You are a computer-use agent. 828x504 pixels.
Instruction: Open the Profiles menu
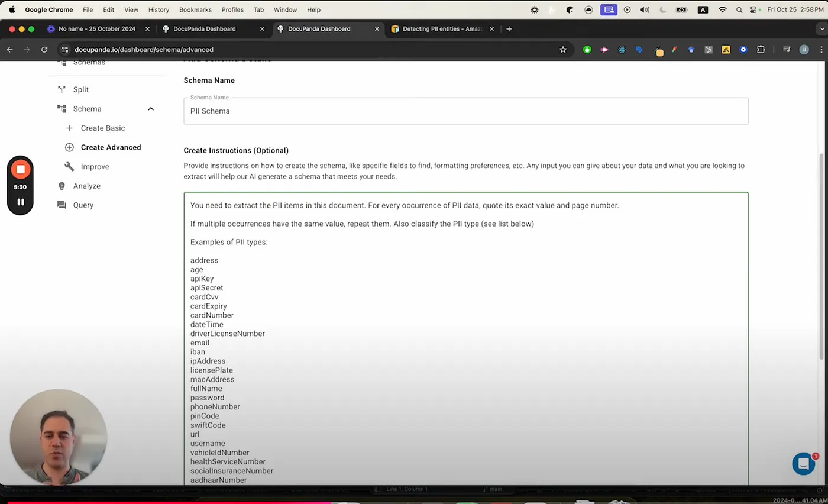(232, 9)
